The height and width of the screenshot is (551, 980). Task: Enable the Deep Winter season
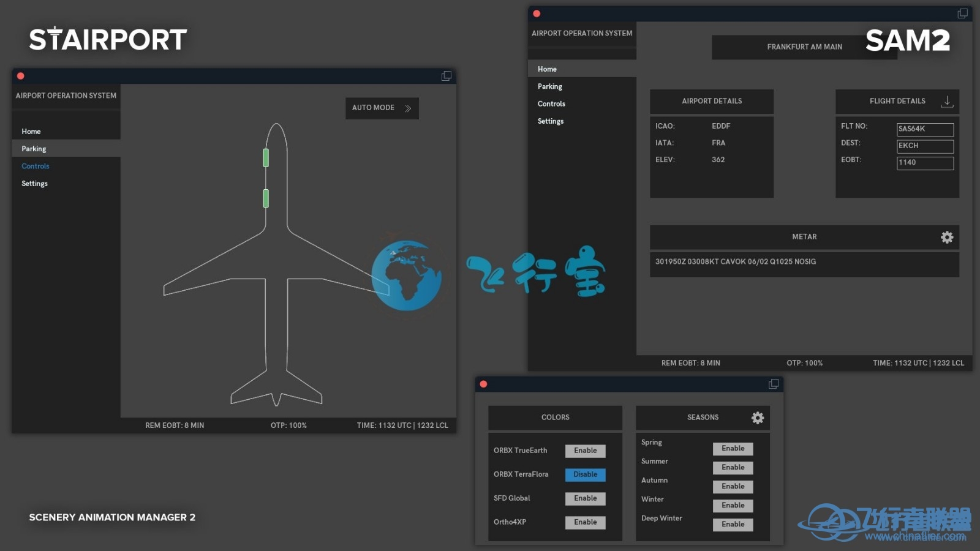click(x=733, y=525)
